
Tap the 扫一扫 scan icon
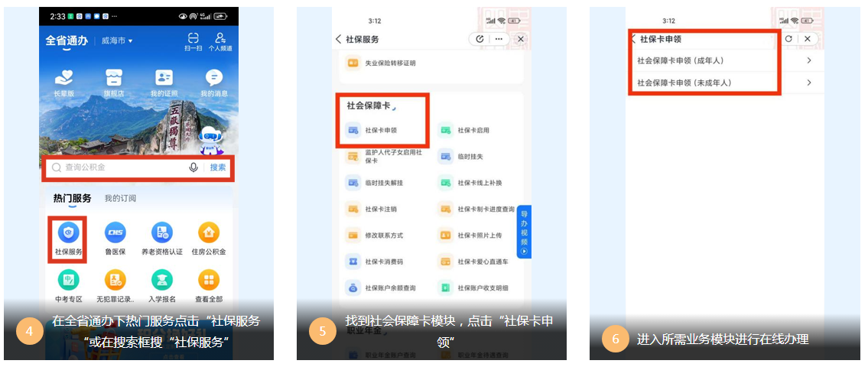coord(193,38)
